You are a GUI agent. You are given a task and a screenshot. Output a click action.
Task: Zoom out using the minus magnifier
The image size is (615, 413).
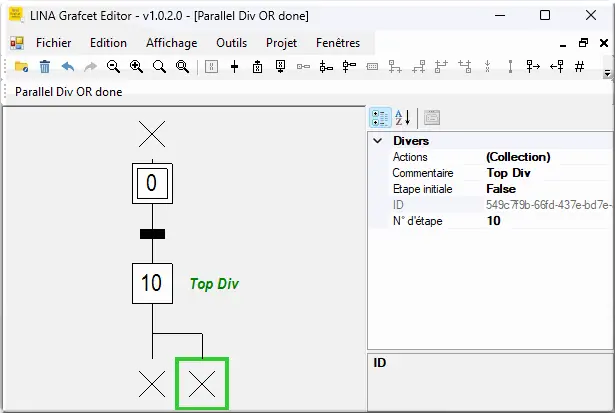[113, 67]
